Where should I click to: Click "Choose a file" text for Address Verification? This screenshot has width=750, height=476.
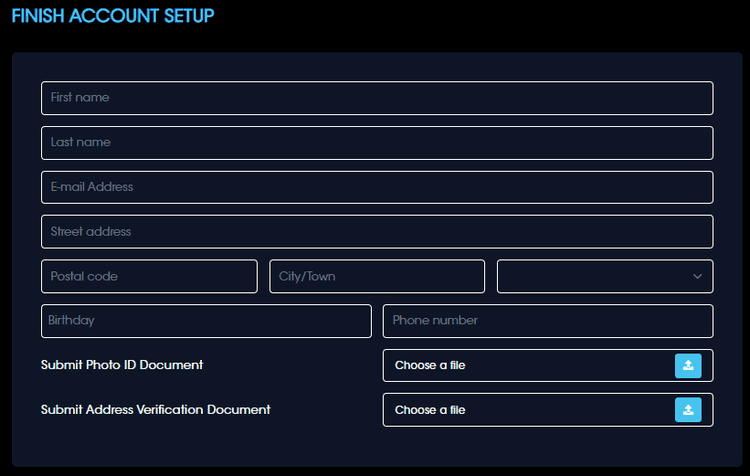[x=430, y=410]
